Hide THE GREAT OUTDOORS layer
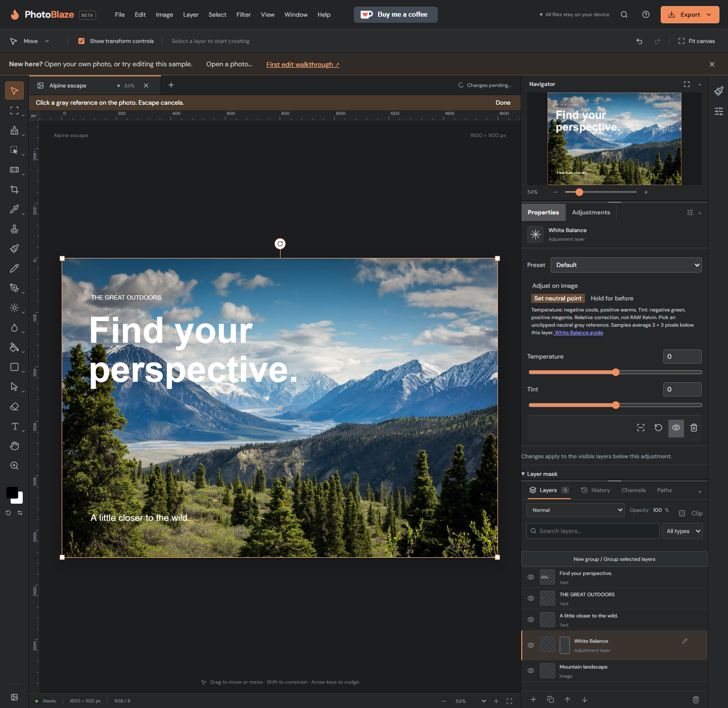This screenshot has height=708, width=728. point(531,598)
